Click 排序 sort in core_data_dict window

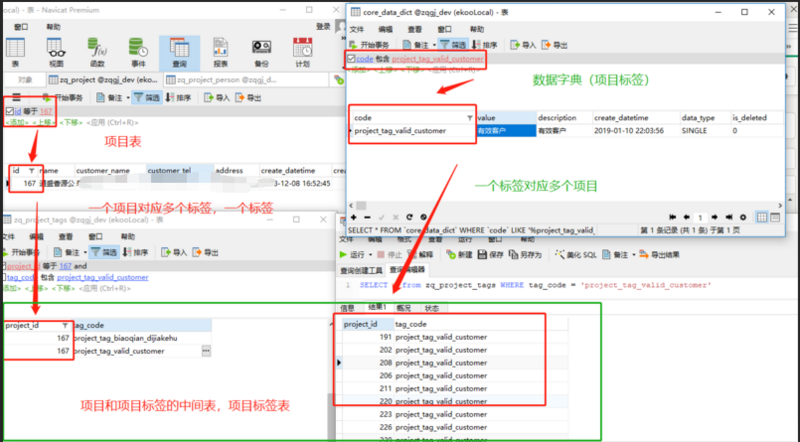(x=484, y=45)
